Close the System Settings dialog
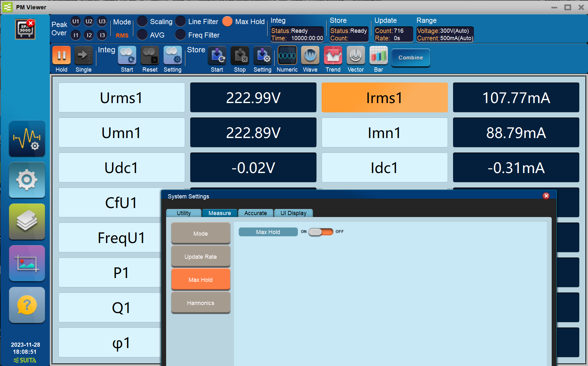 click(x=546, y=196)
